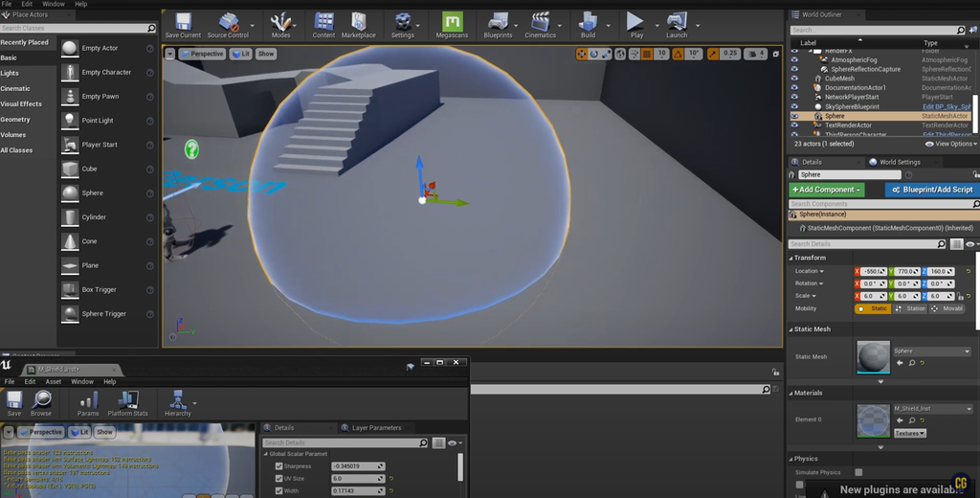The height and width of the screenshot is (498, 980).
Task: Toggle grid snapping in viewport toolbar
Action: pyautogui.click(x=647, y=54)
